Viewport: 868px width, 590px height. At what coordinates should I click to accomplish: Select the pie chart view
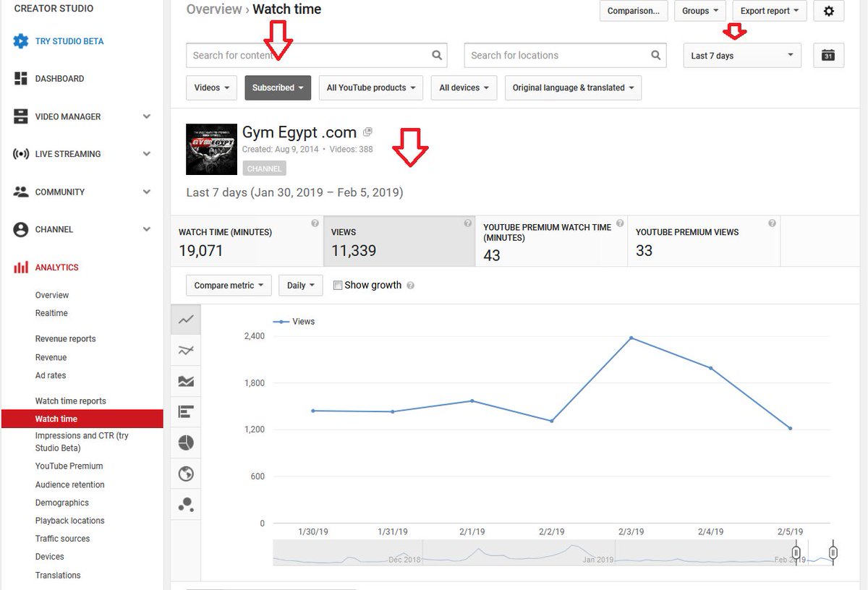click(186, 442)
